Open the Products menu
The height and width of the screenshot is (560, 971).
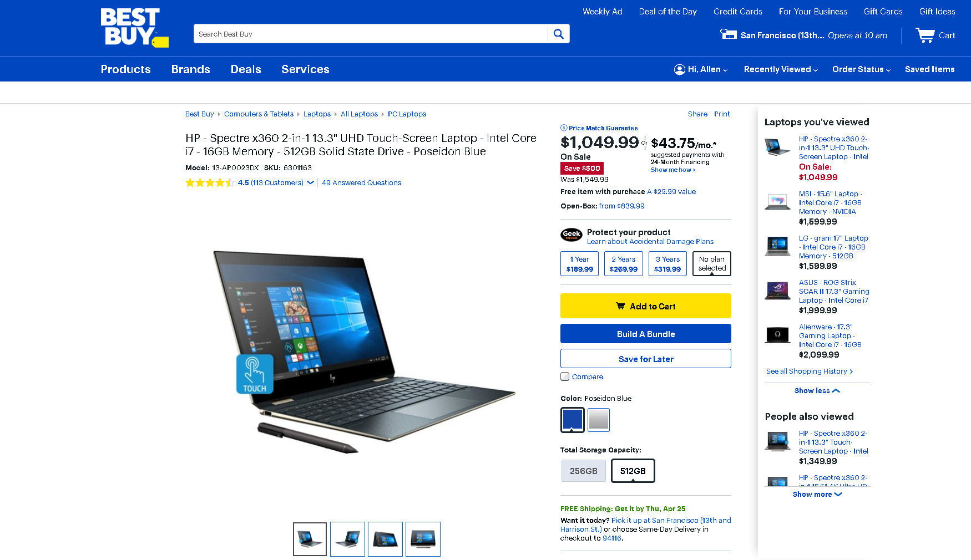tap(126, 69)
